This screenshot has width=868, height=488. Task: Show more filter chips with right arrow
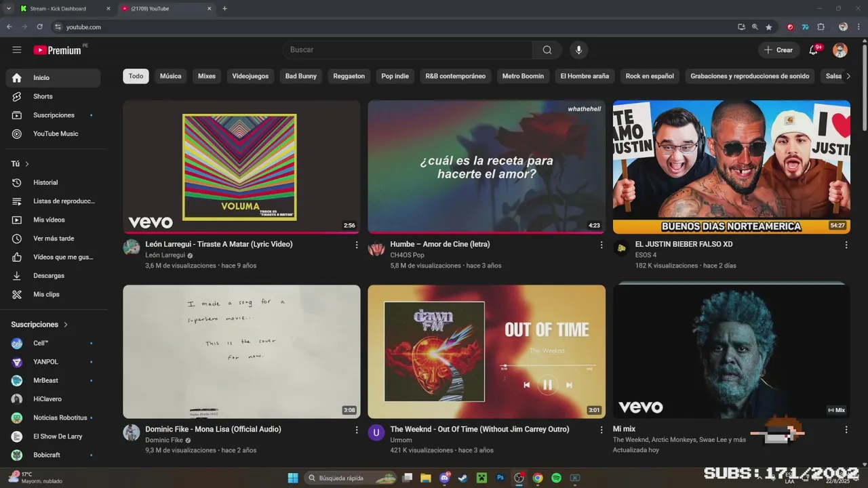pos(848,77)
